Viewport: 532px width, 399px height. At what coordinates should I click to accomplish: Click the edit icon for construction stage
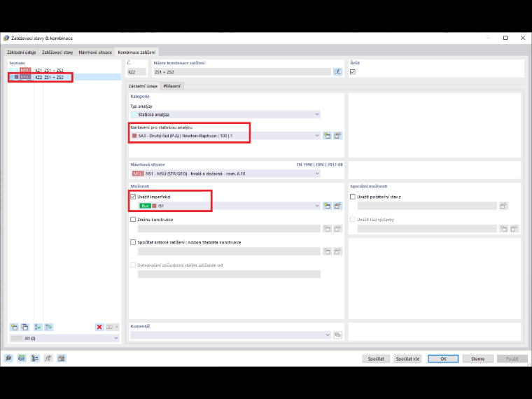point(514,229)
